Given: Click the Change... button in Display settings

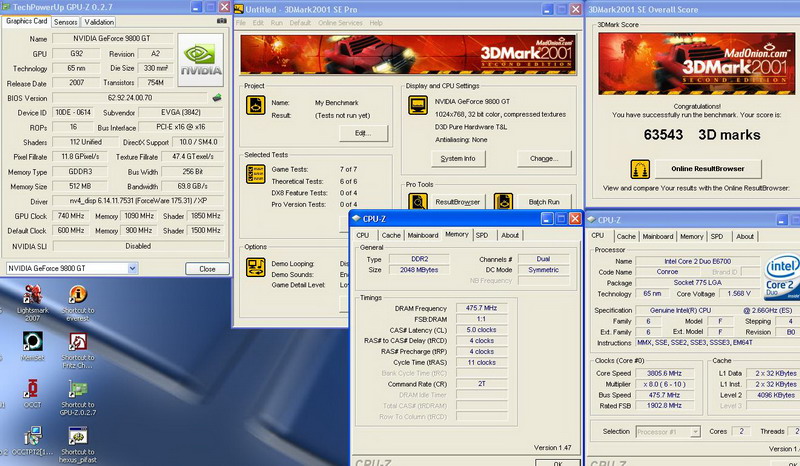Looking at the screenshot, I should [544, 159].
